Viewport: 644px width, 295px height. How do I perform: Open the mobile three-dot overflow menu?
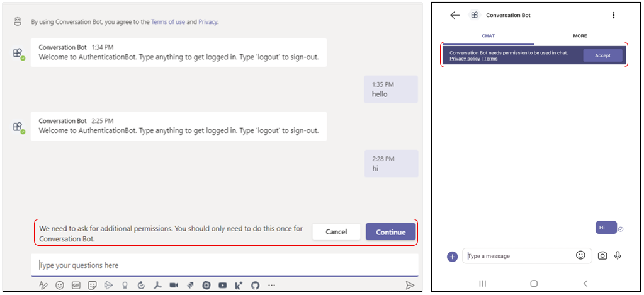point(613,15)
